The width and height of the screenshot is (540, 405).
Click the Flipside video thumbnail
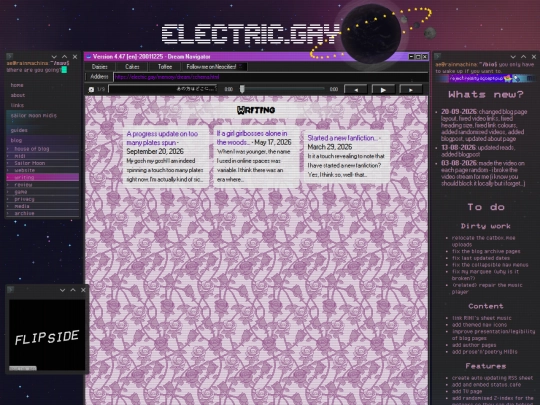click(x=47, y=335)
